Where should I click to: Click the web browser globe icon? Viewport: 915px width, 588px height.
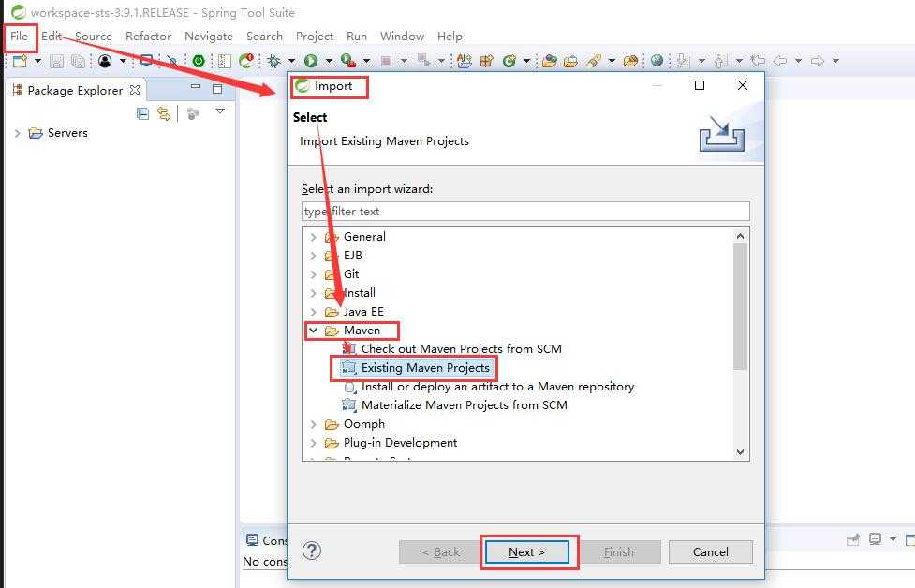pos(657,61)
